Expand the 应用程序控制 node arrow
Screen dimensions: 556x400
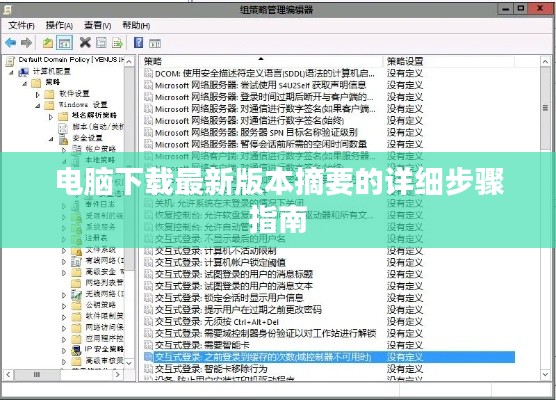click(x=64, y=339)
